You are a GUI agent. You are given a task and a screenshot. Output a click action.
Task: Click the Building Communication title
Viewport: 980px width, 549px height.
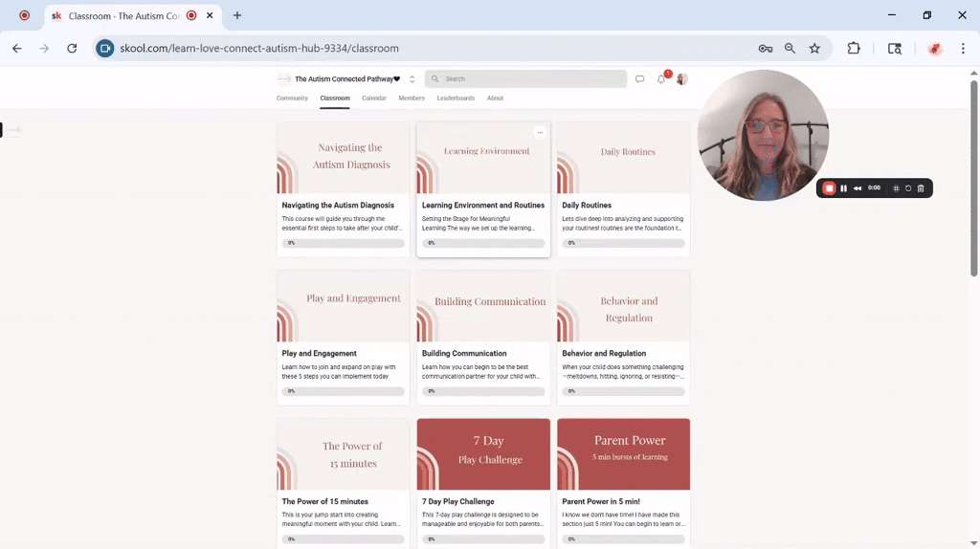pyautogui.click(x=464, y=353)
